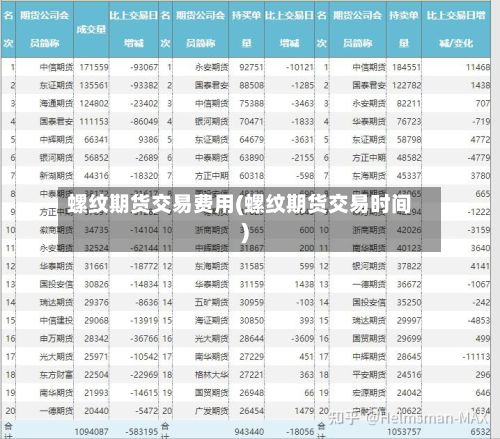The image size is (500, 439).
Task: Select the cell showing 40123
Action: [409, 248]
